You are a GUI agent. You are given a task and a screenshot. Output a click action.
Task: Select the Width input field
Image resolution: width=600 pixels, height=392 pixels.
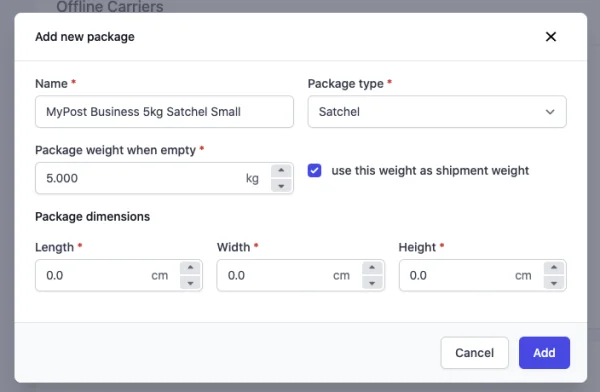289,275
